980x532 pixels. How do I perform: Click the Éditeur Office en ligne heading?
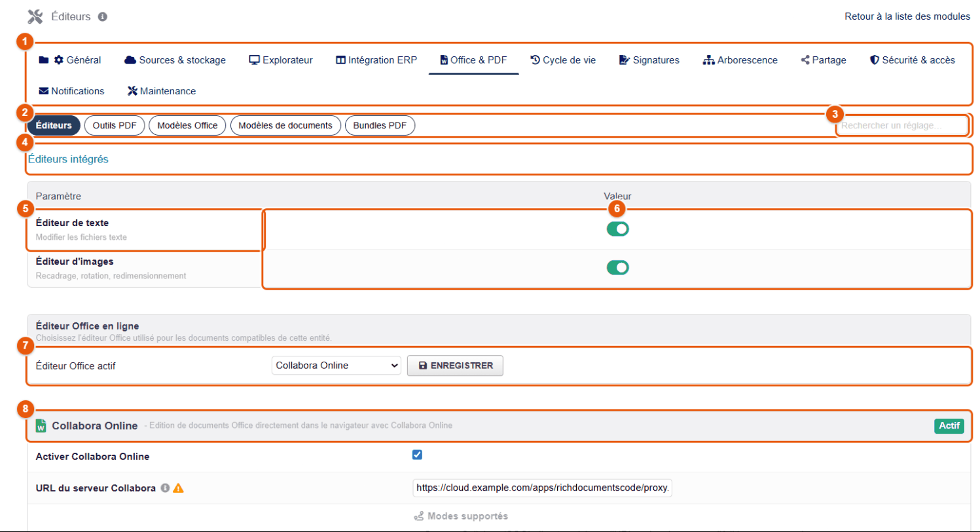coord(87,326)
